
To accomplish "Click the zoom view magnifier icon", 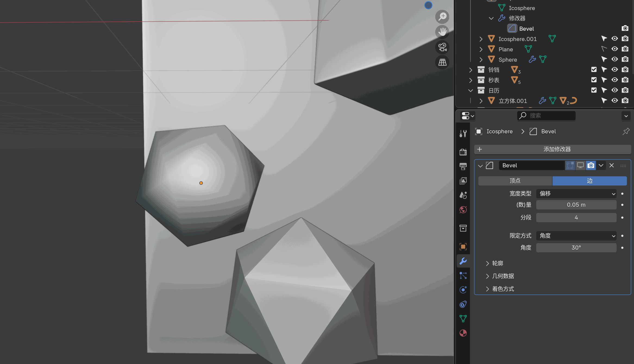I will 442,17.
